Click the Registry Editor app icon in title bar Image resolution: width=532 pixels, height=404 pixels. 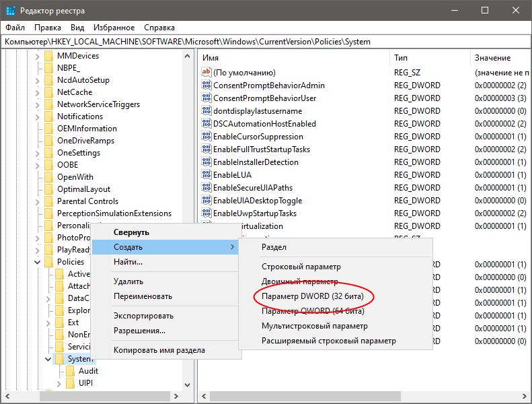9,10
